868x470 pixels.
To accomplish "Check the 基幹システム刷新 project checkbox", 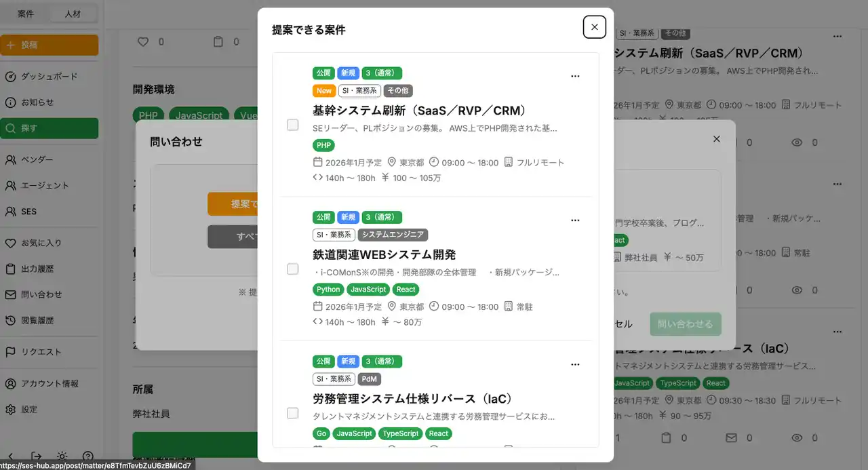I will click(293, 125).
